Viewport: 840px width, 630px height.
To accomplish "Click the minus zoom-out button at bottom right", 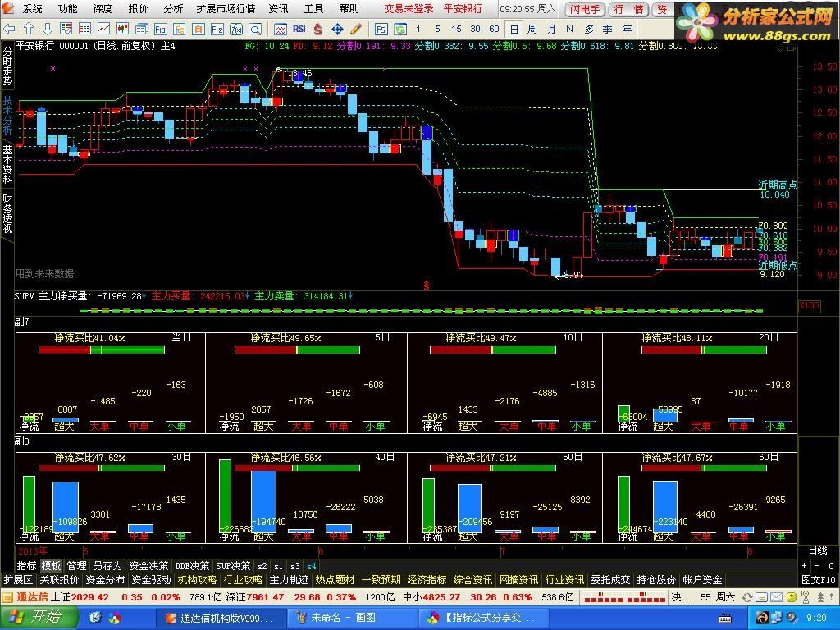I will [x=818, y=566].
